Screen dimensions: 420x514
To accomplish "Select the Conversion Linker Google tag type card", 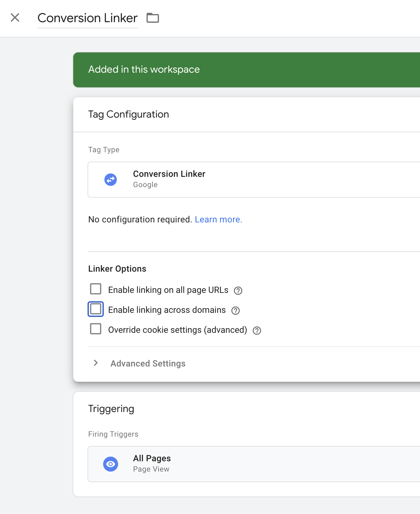I will [x=254, y=180].
